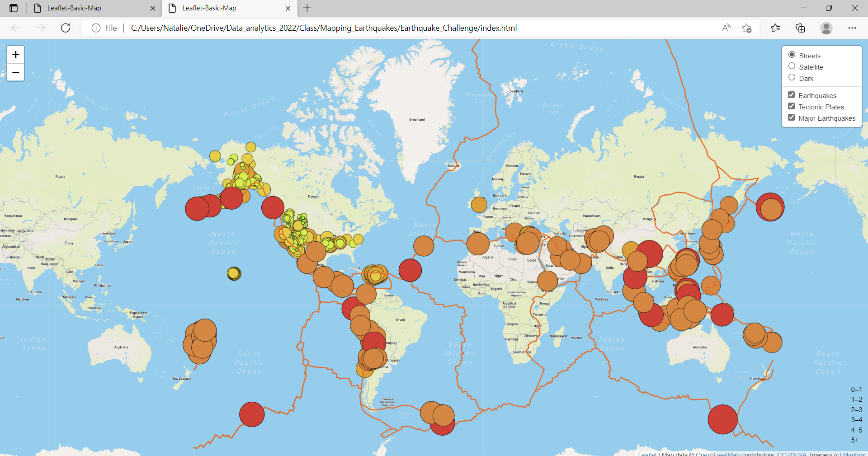Disable the Tectonic Plates layer
The width and height of the screenshot is (868, 456).
792,106
